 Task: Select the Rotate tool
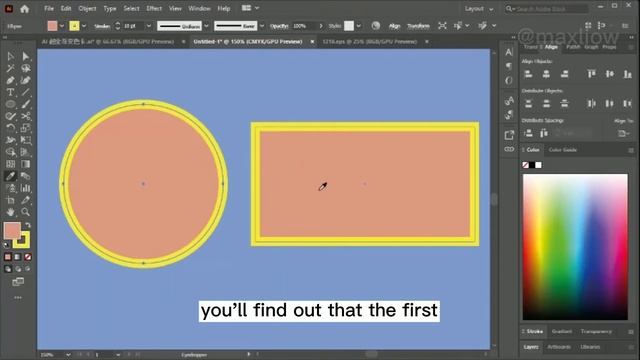pyautogui.click(x=11, y=128)
